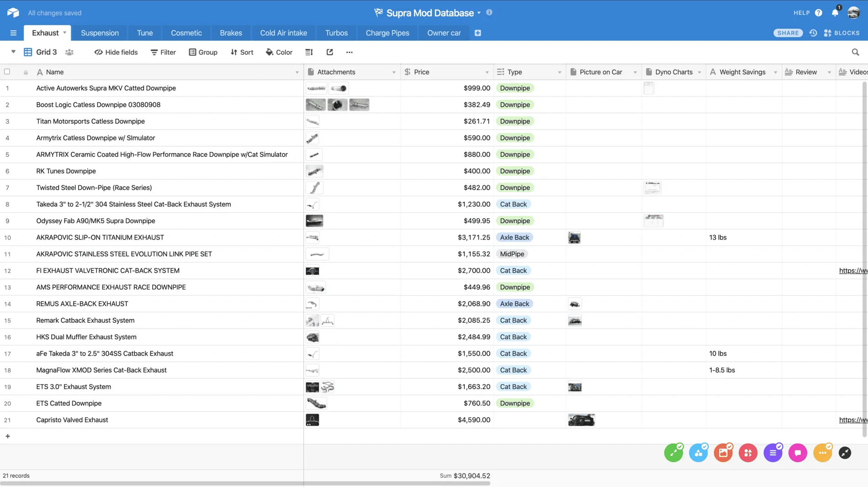The width and height of the screenshot is (868, 487).
Task: Click the orange ellipsis circular button
Action: pos(823,453)
